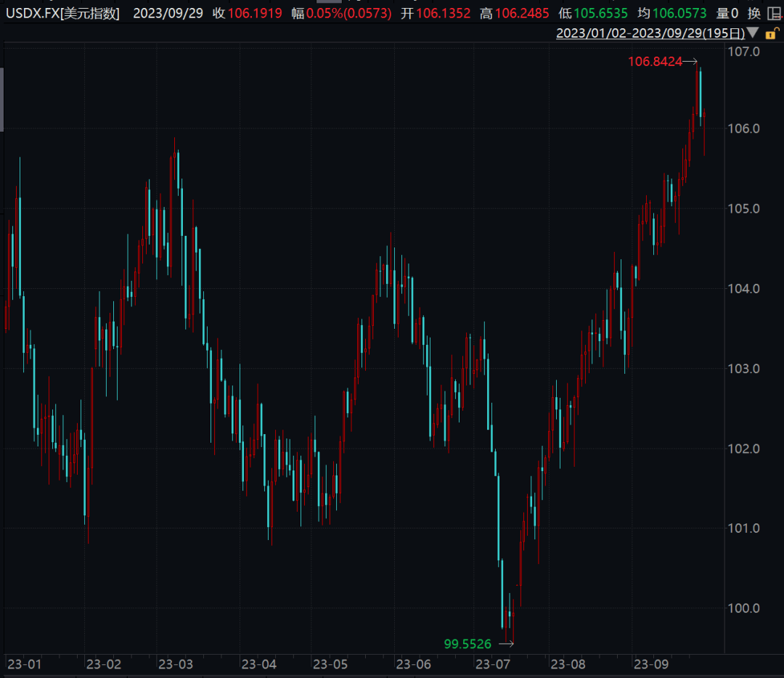Screen dimensions: 784x678
Task: Click the 106.8424 high price marker
Action: (x=655, y=62)
